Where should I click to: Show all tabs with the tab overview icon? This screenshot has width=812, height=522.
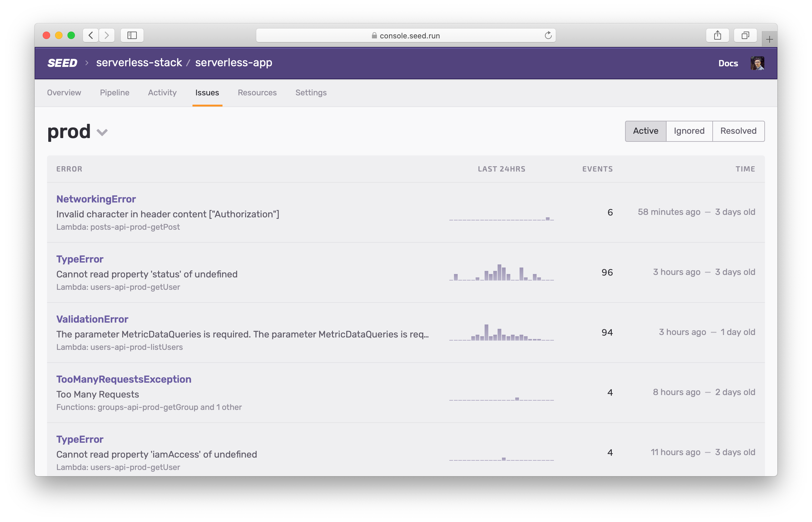coord(745,35)
